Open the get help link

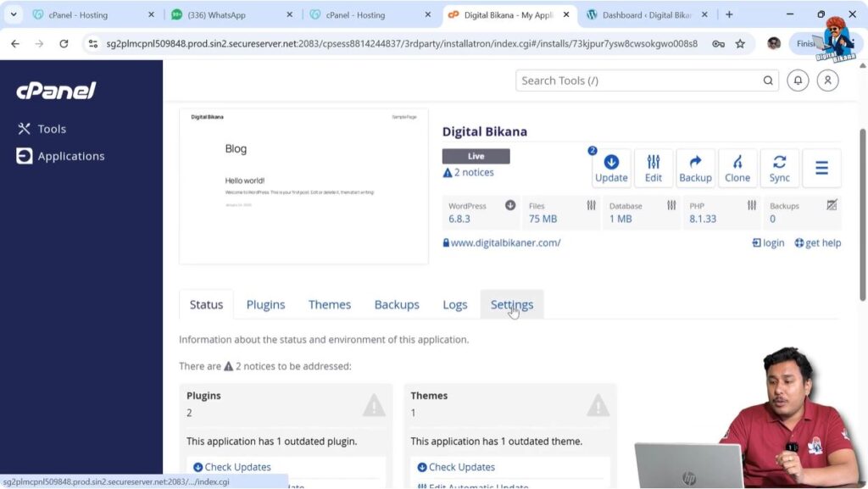(x=816, y=242)
